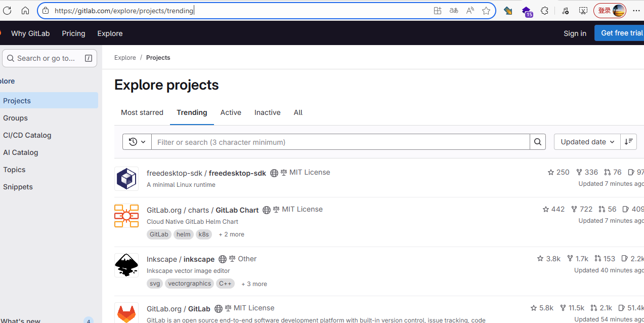Open Topics in the sidebar
Viewport: 644px width, 323px height.
click(49, 170)
